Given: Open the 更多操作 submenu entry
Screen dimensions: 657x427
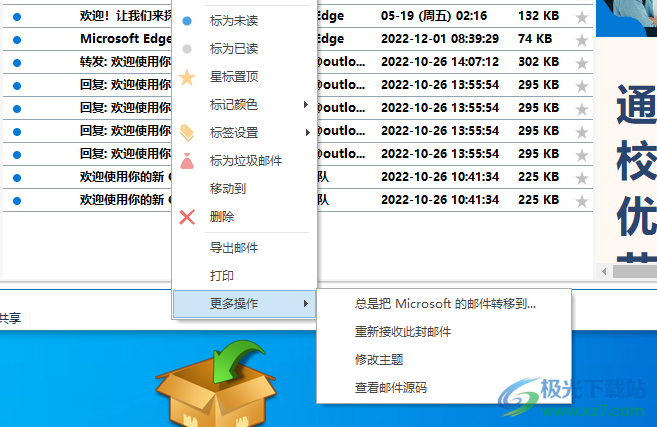Looking at the screenshot, I should (x=244, y=303).
